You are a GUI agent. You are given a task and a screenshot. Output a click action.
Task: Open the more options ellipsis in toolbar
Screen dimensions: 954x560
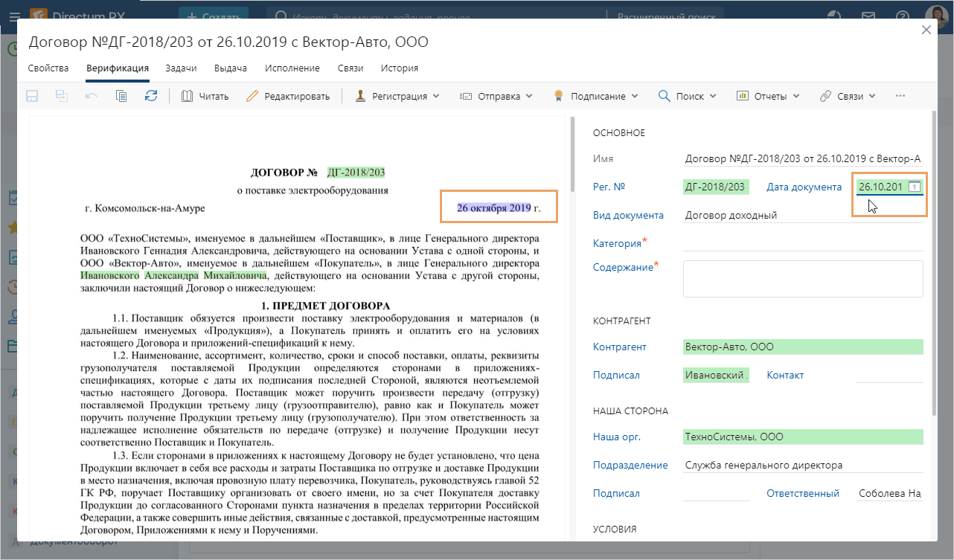[x=900, y=96]
